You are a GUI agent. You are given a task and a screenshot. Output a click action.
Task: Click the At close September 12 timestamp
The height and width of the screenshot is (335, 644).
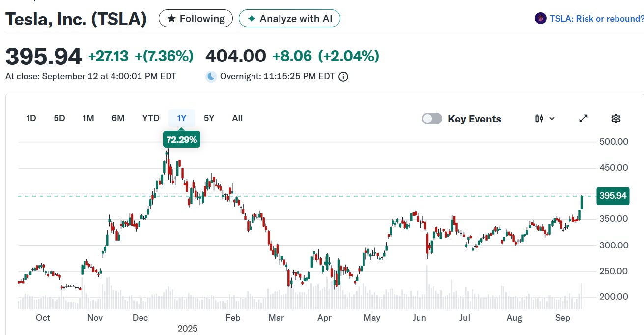(90, 76)
